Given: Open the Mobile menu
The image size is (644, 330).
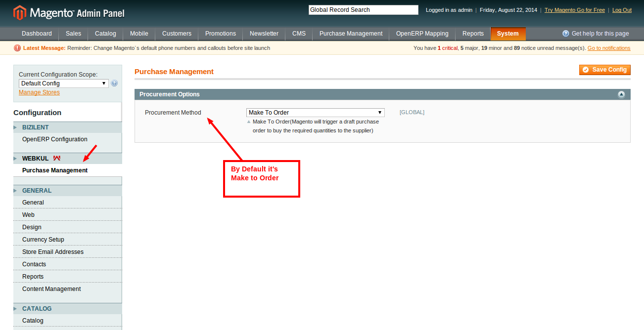Looking at the screenshot, I should 139,34.
